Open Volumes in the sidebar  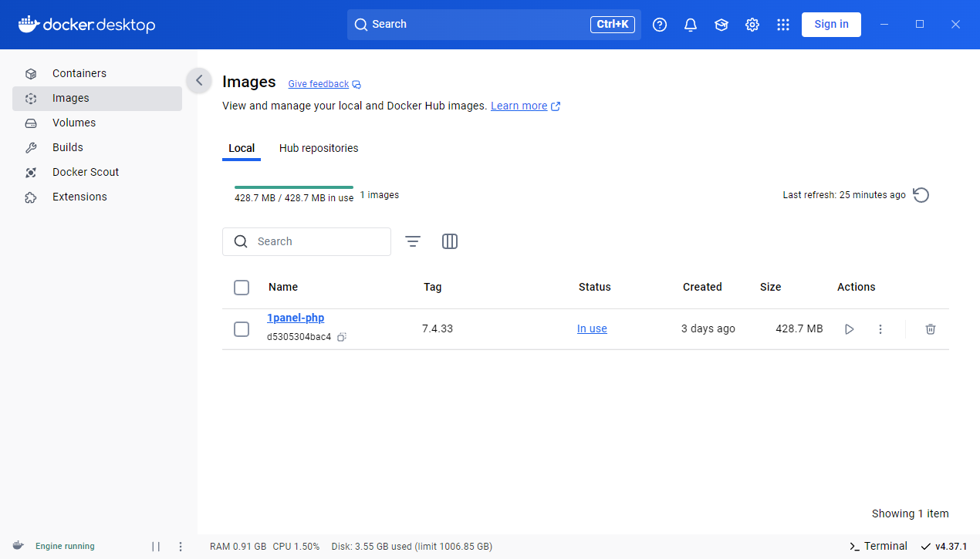[97, 123]
